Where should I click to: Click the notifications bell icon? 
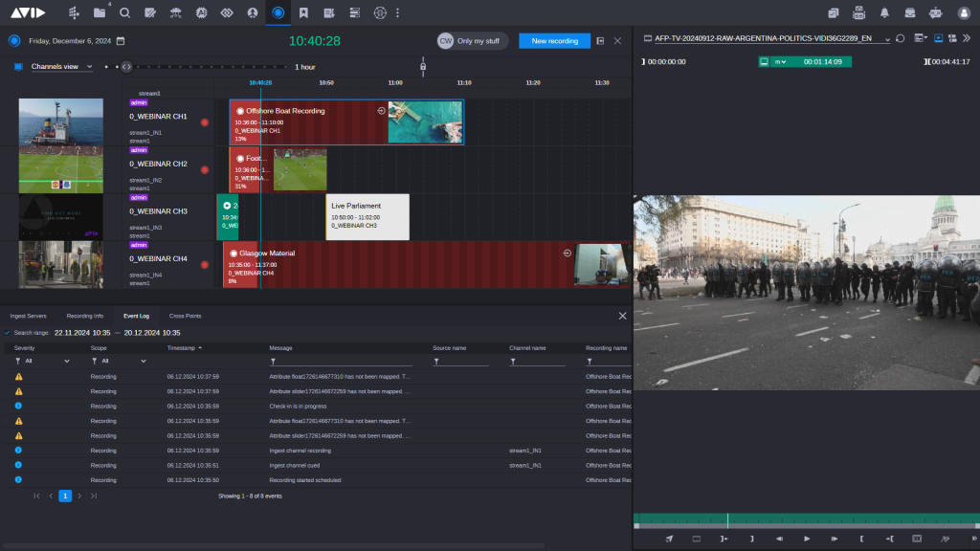tap(883, 12)
